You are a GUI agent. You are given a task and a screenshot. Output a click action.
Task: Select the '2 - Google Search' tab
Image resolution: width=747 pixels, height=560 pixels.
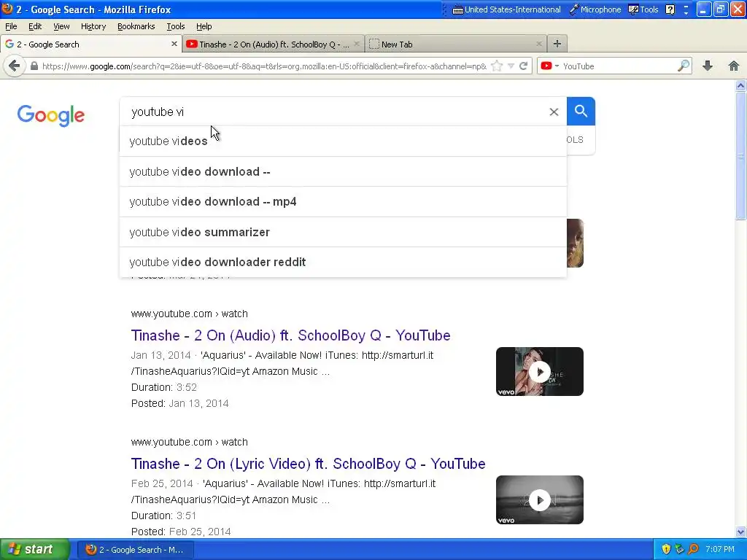click(x=91, y=44)
